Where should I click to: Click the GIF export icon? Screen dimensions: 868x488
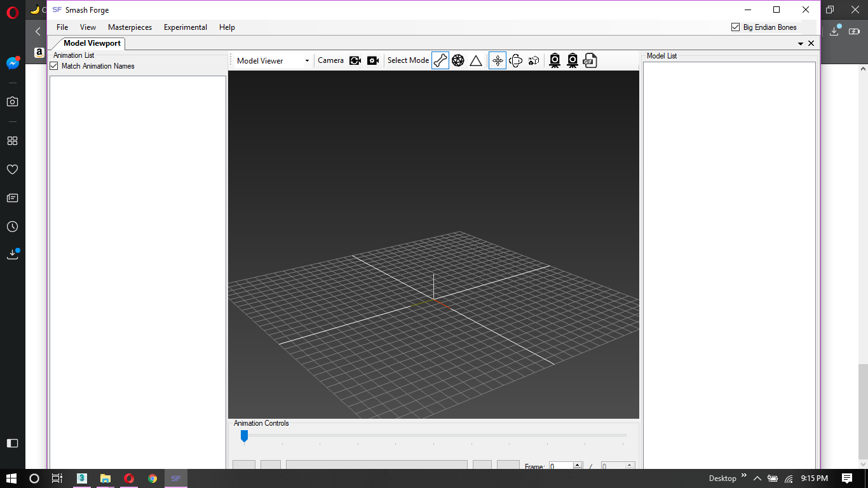pos(590,60)
